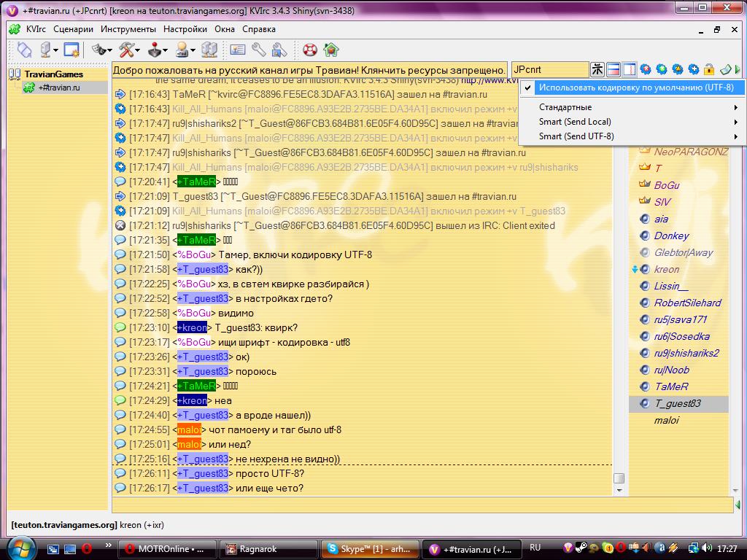The height and width of the screenshot is (560, 747).
Task: Click the open padlock channel icon
Action: [x=709, y=69]
